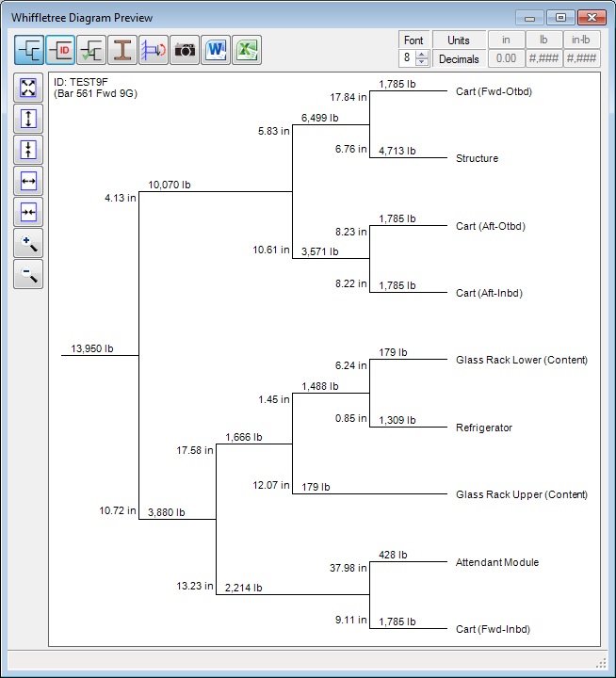The width and height of the screenshot is (616, 678).
Task: Click the '37.98 in' arm length
Action: coord(349,568)
